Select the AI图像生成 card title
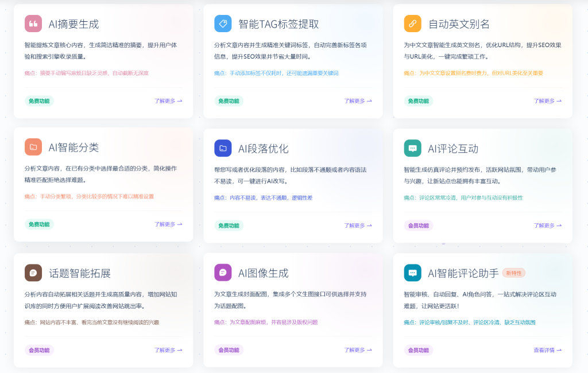 [x=263, y=273]
